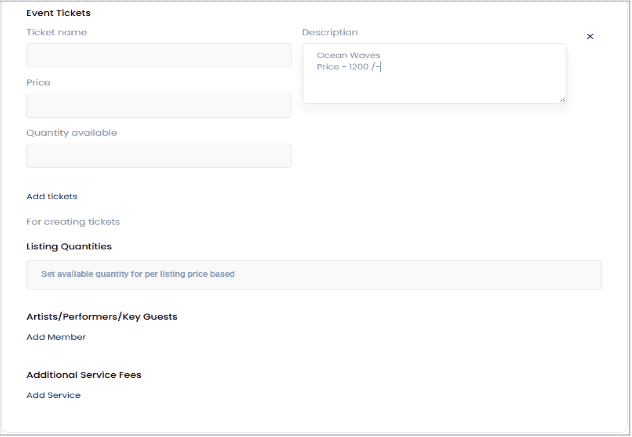Click the Listing Quantities heading
Image resolution: width=632 pixels, height=437 pixels.
click(69, 246)
